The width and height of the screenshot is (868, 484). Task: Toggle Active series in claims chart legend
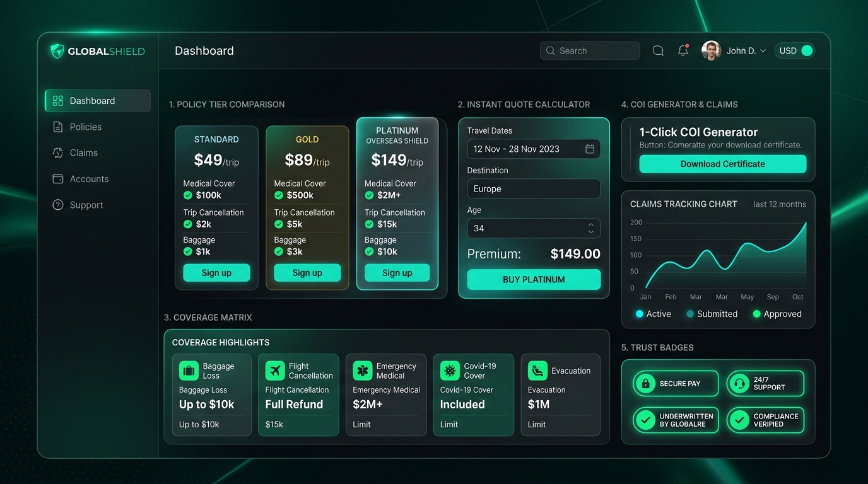[654, 314]
